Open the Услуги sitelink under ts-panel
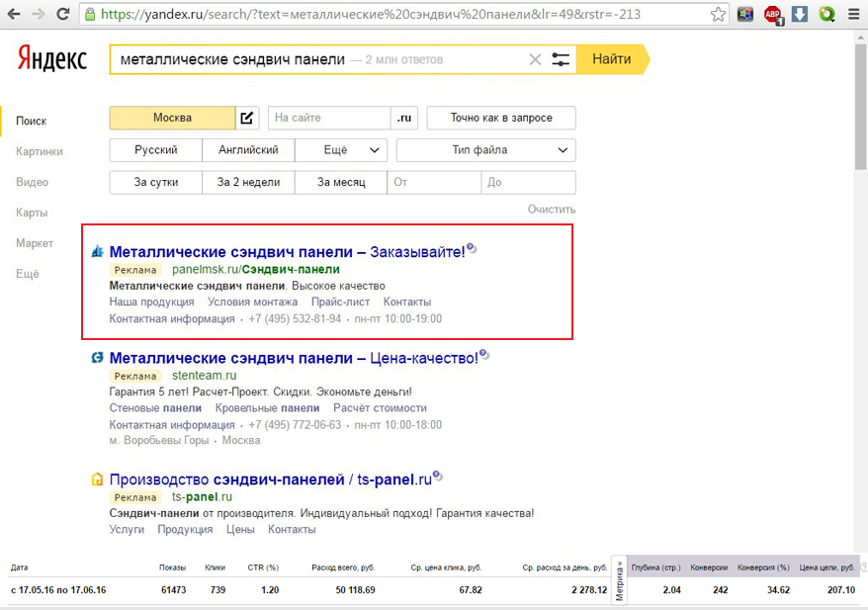This screenshot has width=868, height=610. click(x=127, y=530)
